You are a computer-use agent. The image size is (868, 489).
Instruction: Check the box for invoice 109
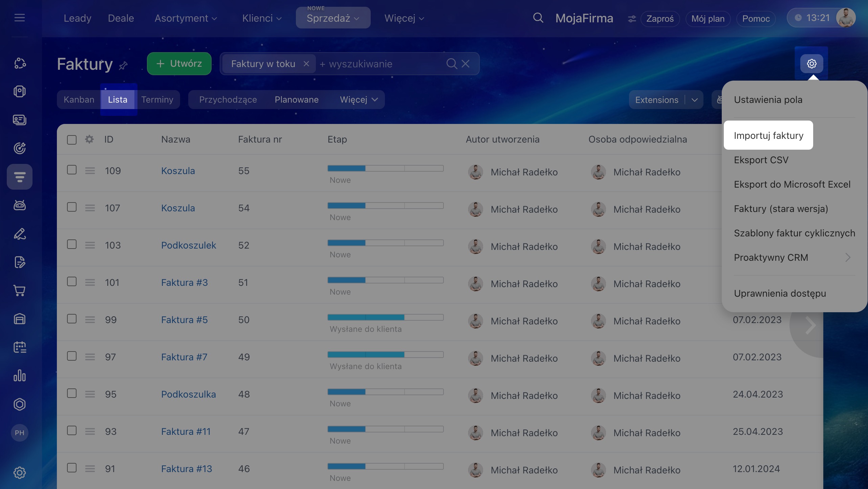pos(72,170)
